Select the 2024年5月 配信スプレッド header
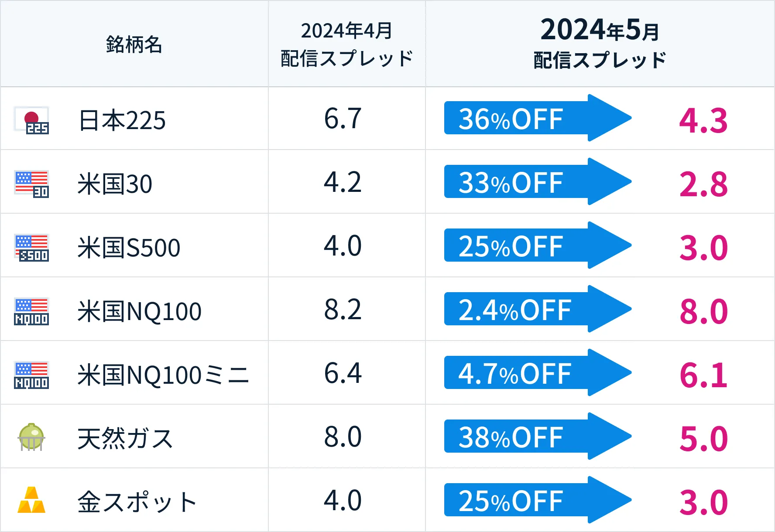This screenshot has height=532, width=775. click(600, 44)
